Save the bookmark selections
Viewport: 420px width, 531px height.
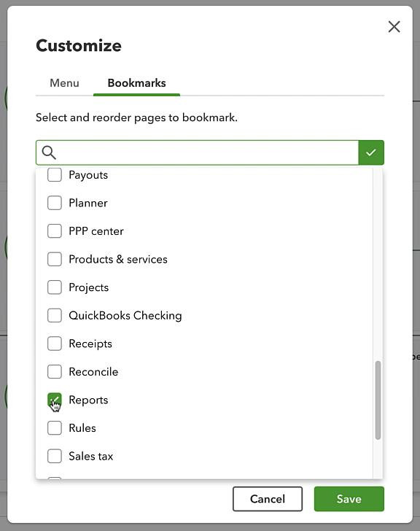(x=349, y=499)
